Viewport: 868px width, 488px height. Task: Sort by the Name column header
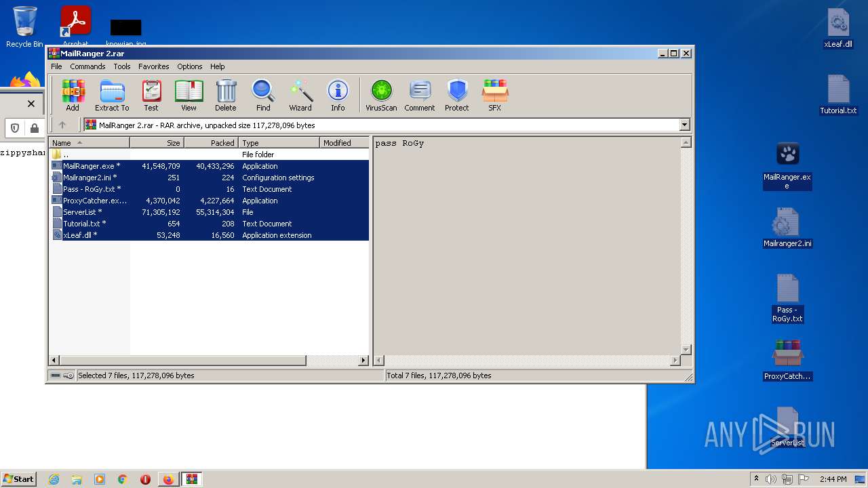(x=89, y=143)
